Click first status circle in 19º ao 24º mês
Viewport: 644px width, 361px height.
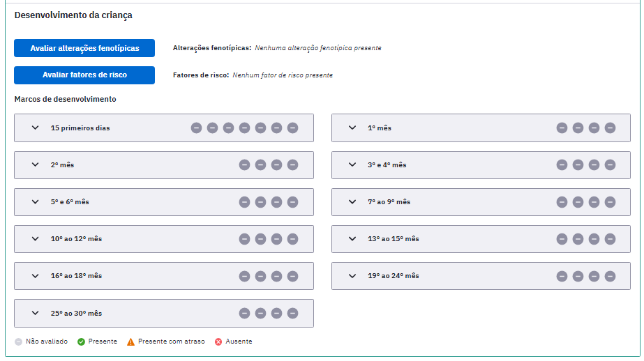562,276
